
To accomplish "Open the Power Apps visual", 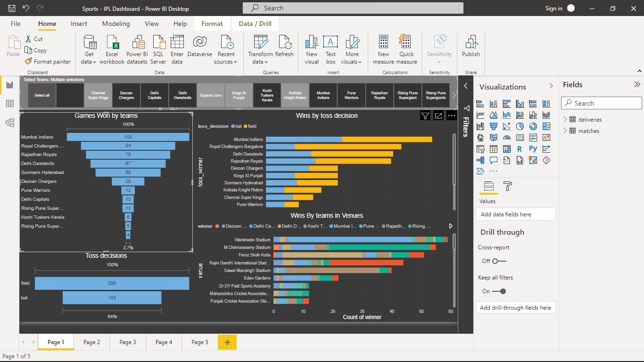I will 546,160.
